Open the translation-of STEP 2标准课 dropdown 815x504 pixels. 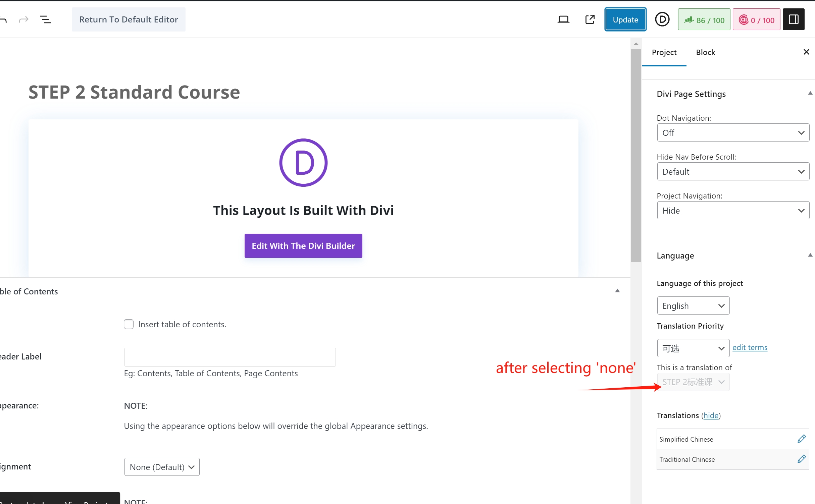pyautogui.click(x=693, y=382)
